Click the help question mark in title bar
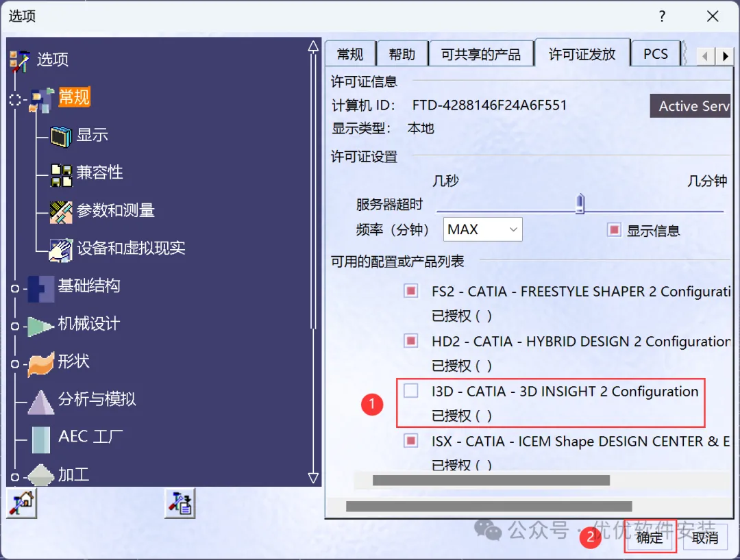This screenshot has height=560, width=740. tap(662, 16)
